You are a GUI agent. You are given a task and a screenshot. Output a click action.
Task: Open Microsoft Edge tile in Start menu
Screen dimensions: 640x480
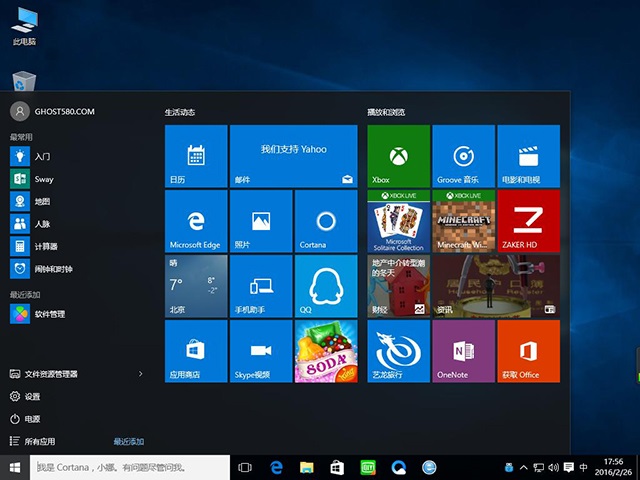(196, 220)
